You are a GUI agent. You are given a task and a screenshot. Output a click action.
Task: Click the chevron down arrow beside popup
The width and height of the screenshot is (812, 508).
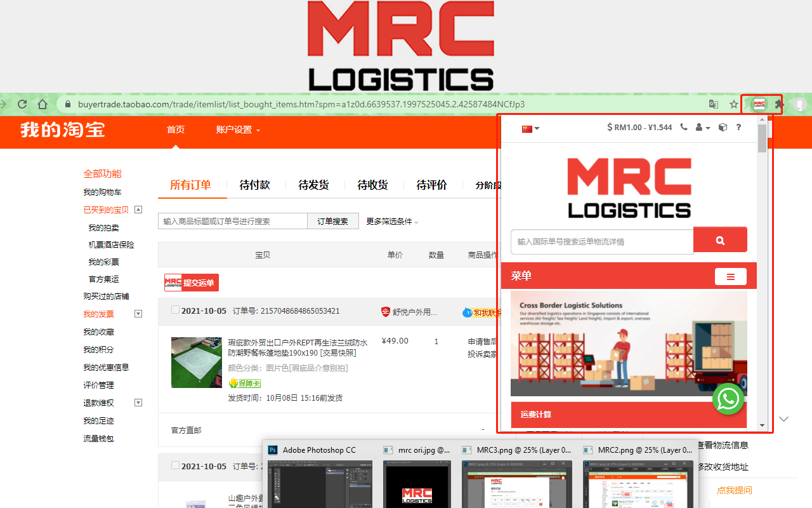coord(784,419)
